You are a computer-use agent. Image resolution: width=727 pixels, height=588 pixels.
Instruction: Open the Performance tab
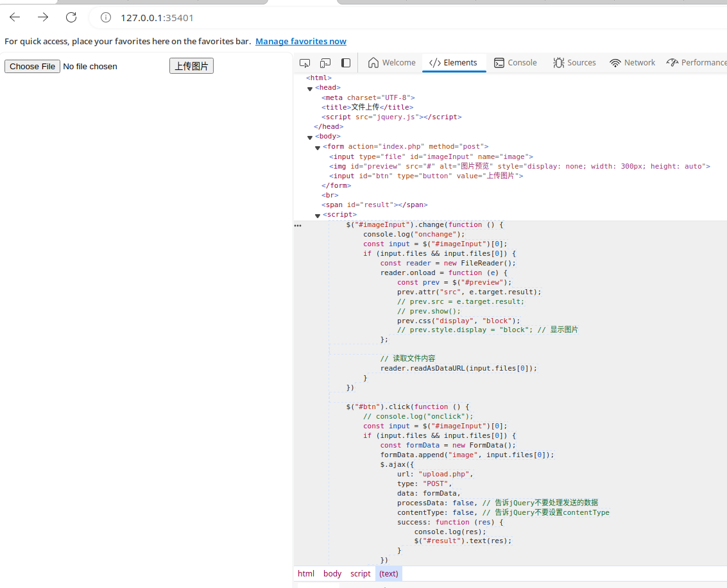(696, 63)
